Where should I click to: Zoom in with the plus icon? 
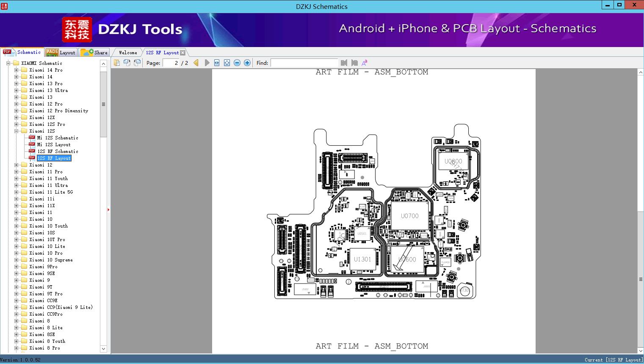(x=247, y=63)
